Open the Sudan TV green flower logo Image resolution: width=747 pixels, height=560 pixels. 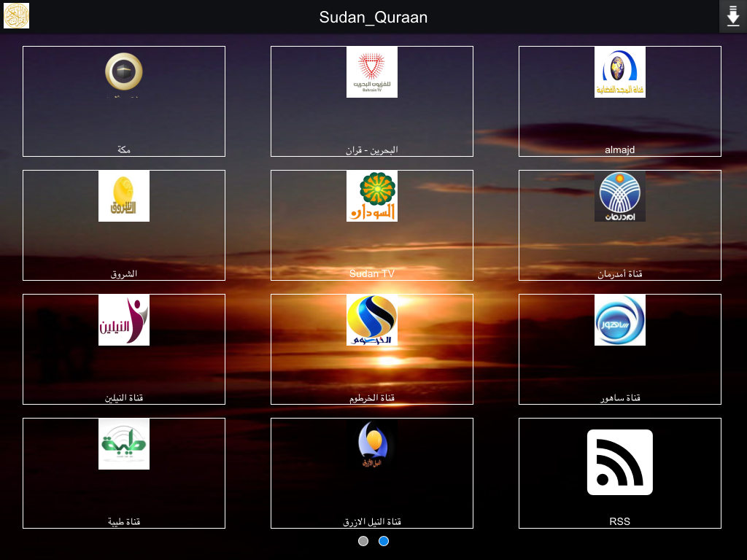(x=371, y=195)
